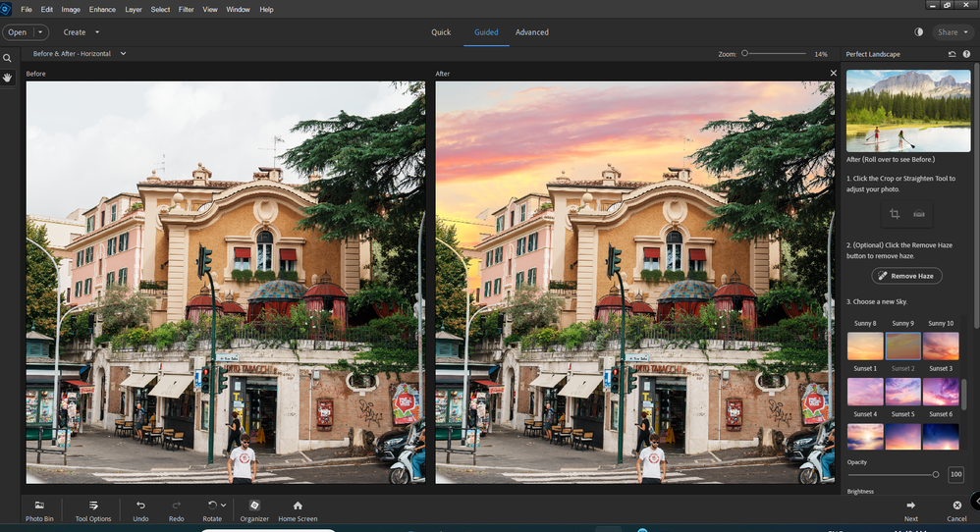Rotate the photo
980x532 pixels.
212,510
